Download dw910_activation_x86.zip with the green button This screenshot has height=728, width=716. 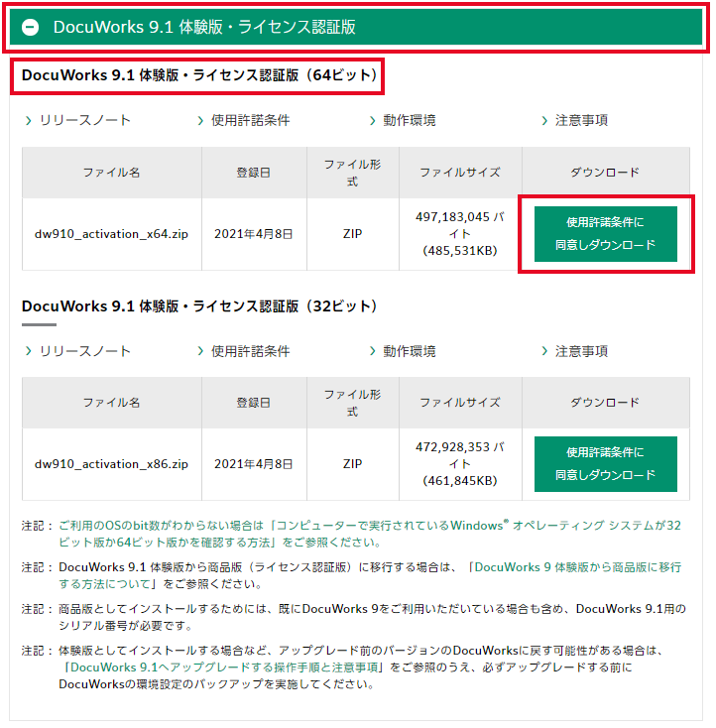coord(606,464)
